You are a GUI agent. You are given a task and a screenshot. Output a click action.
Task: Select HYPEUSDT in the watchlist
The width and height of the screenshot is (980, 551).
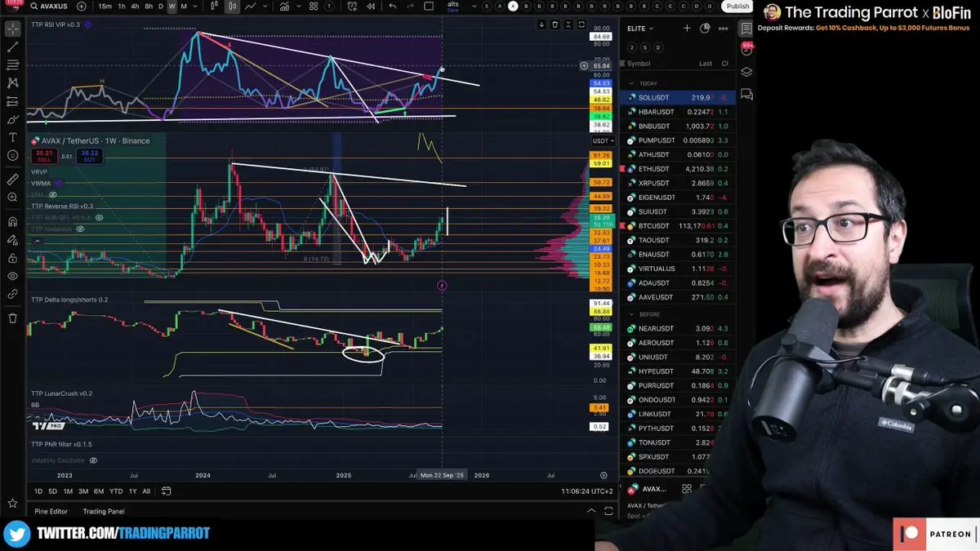tap(677, 371)
